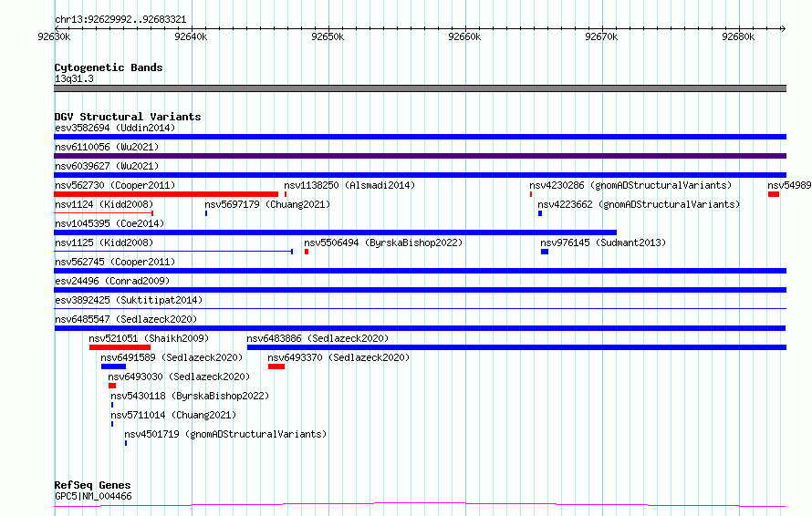Click esv24496 (Conrad2009) label
This screenshot has width=812, height=516.
[x=112, y=281]
